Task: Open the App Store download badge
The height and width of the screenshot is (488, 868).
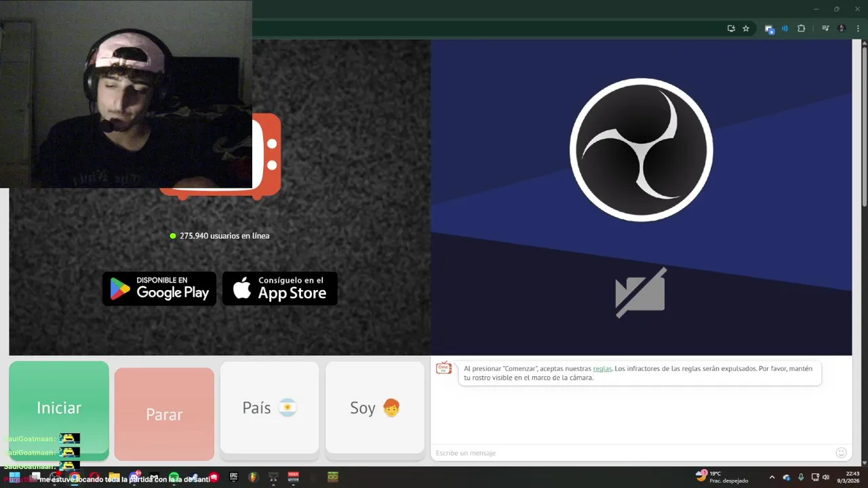Action: (280, 289)
